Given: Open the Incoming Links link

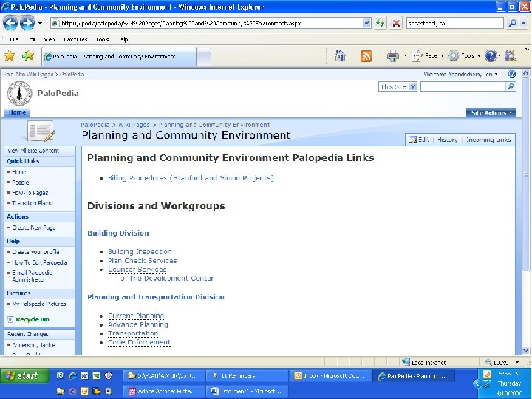Looking at the screenshot, I should click(x=488, y=140).
